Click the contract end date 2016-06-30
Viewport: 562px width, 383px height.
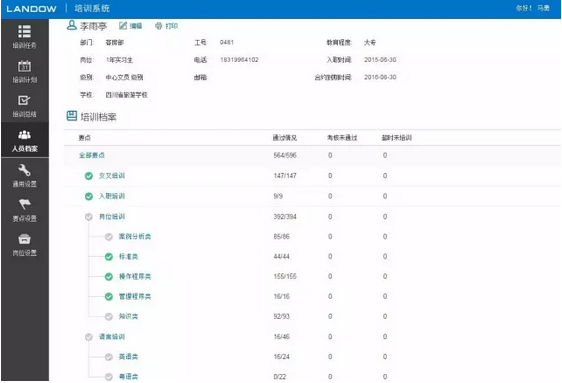tap(380, 77)
